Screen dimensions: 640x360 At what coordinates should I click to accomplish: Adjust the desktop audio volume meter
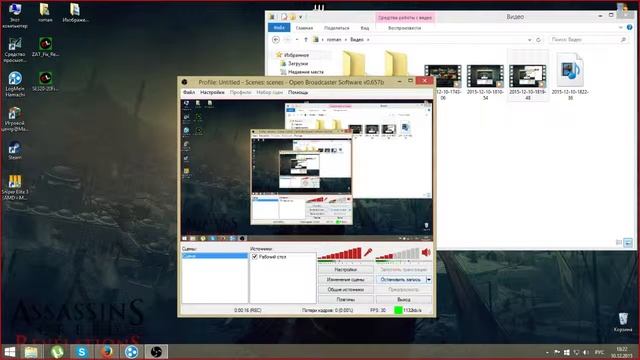398,253
